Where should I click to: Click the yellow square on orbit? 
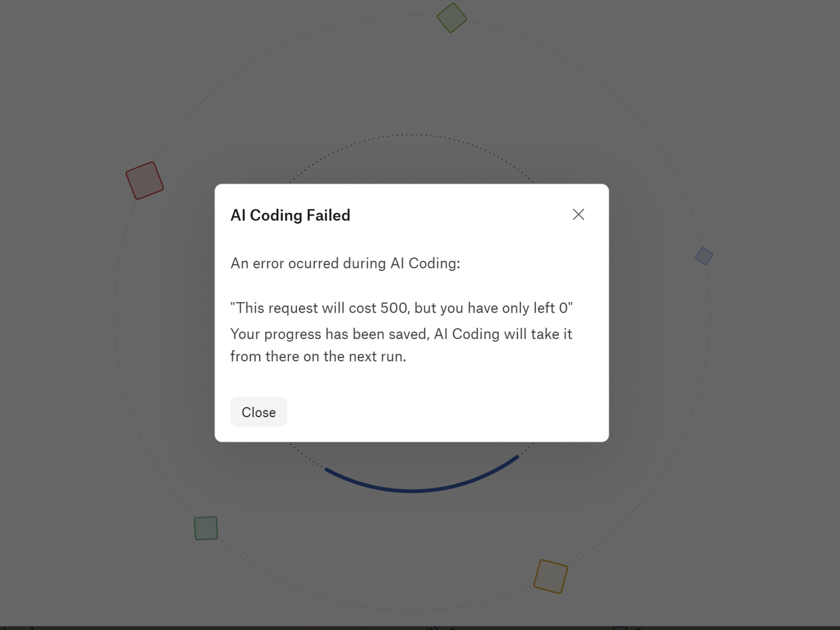[550, 576]
